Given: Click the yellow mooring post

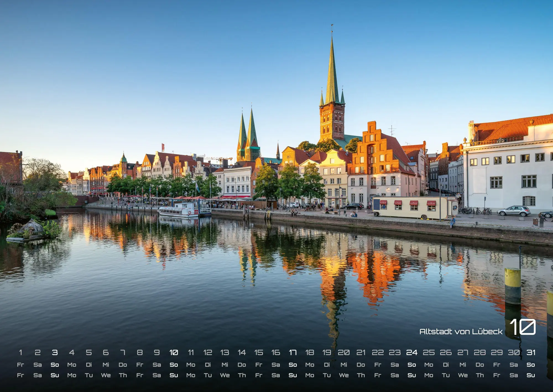Looking at the screenshot, I should [513, 286].
